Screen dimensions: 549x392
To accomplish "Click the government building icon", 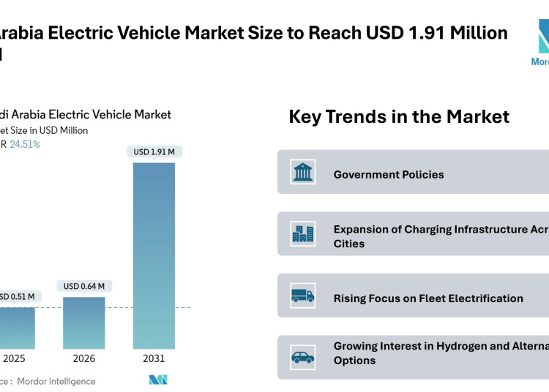I will 303,173.
